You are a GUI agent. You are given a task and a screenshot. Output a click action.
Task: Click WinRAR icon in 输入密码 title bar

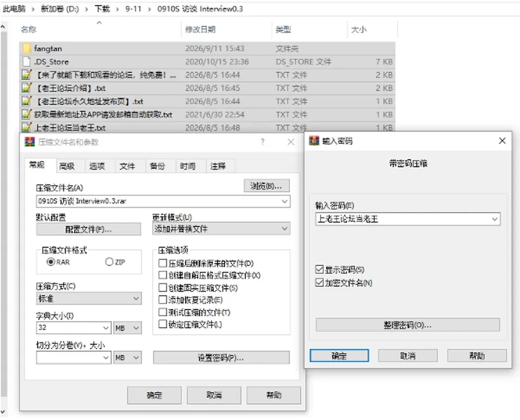point(314,141)
